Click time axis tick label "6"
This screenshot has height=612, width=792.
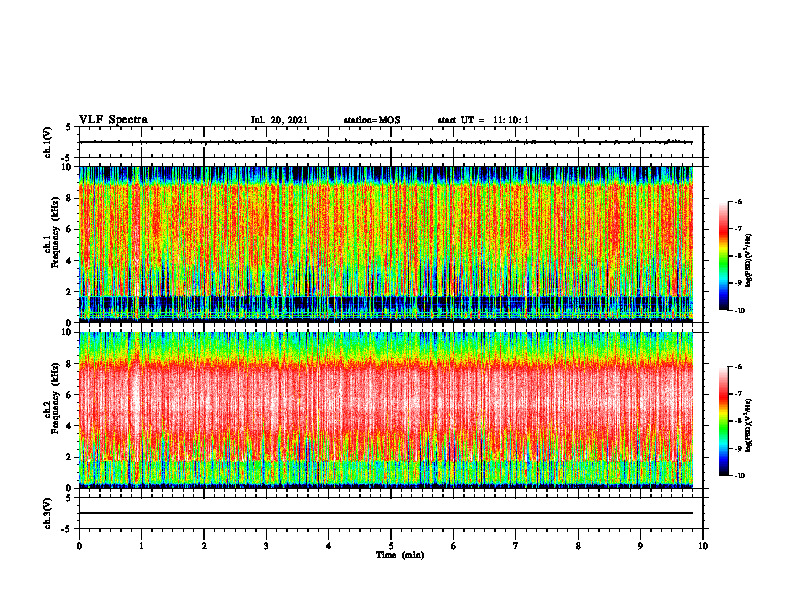pyautogui.click(x=454, y=546)
